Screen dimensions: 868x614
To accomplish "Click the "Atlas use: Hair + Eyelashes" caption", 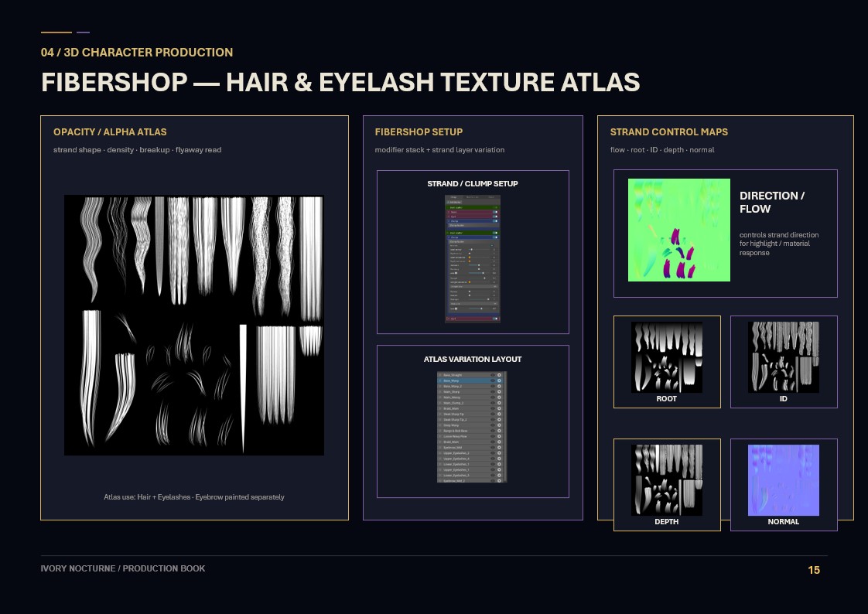I will (193, 497).
